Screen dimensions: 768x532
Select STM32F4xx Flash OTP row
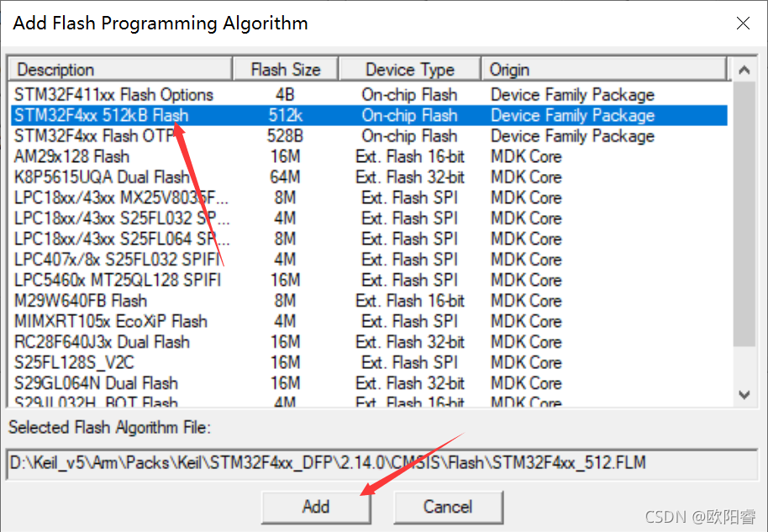click(x=369, y=135)
